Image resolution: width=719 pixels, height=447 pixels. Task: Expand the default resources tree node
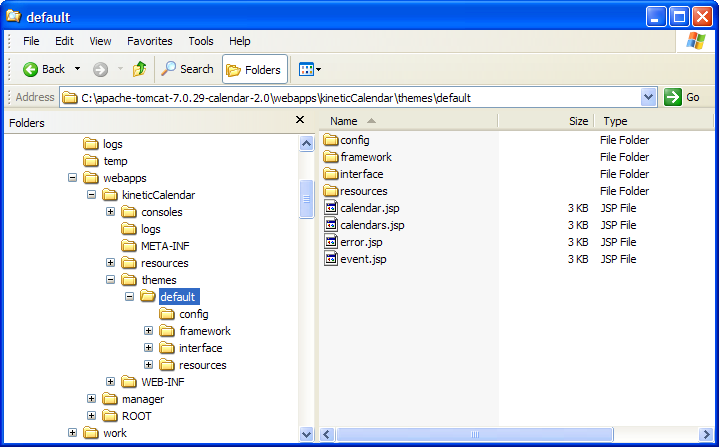coord(148,364)
